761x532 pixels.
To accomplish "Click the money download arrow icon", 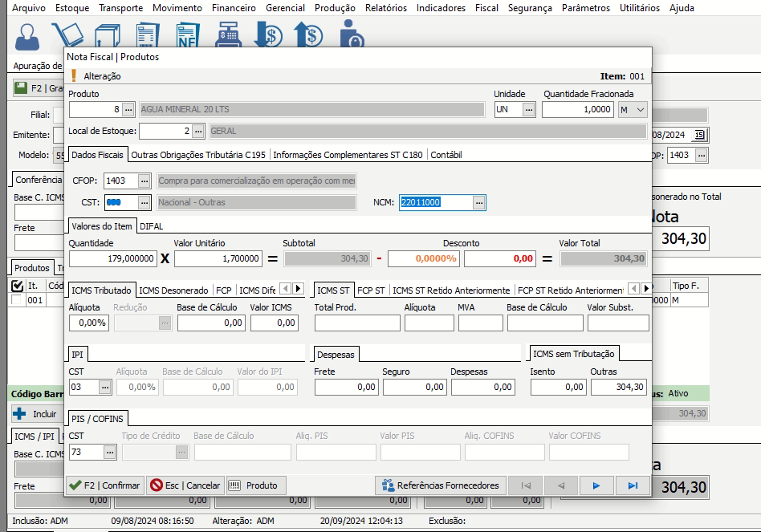I will coord(267,35).
